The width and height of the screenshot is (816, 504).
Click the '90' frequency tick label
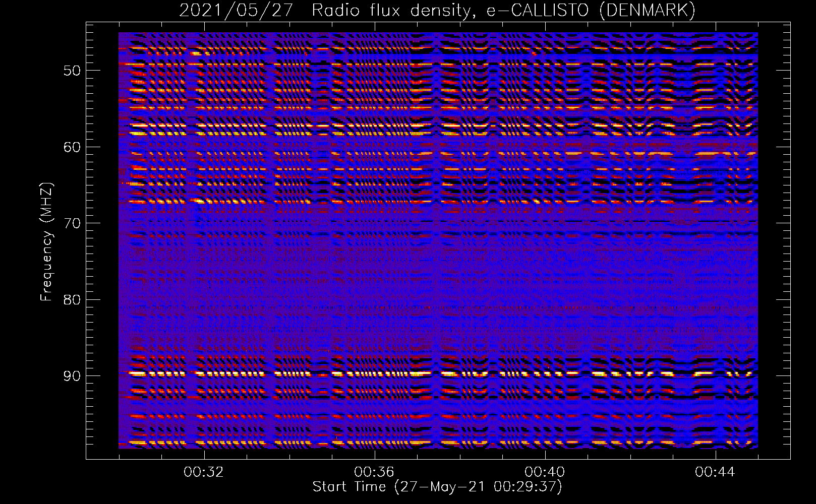[x=72, y=376]
